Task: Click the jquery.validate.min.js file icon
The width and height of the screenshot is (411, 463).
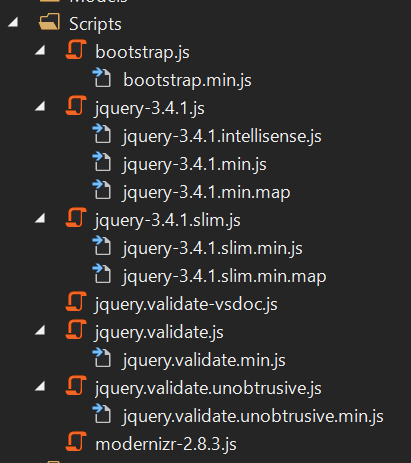Action: click(102, 358)
